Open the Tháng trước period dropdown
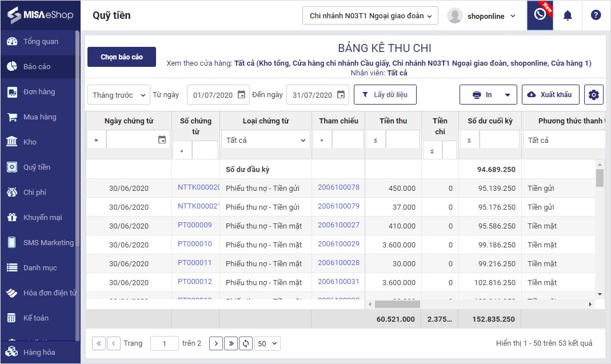611x364 pixels. tap(119, 95)
